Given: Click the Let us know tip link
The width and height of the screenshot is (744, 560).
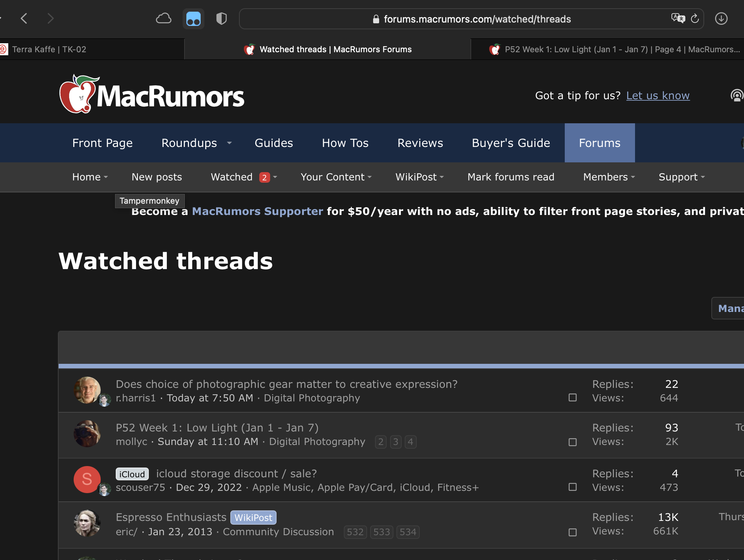Looking at the screenshot, I should (658, 95).
